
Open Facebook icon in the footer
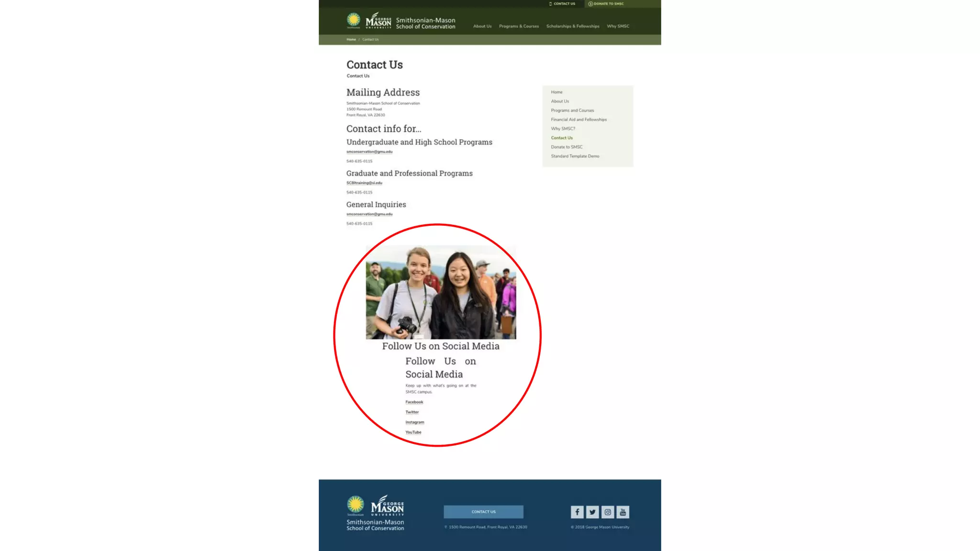(577, 512)
